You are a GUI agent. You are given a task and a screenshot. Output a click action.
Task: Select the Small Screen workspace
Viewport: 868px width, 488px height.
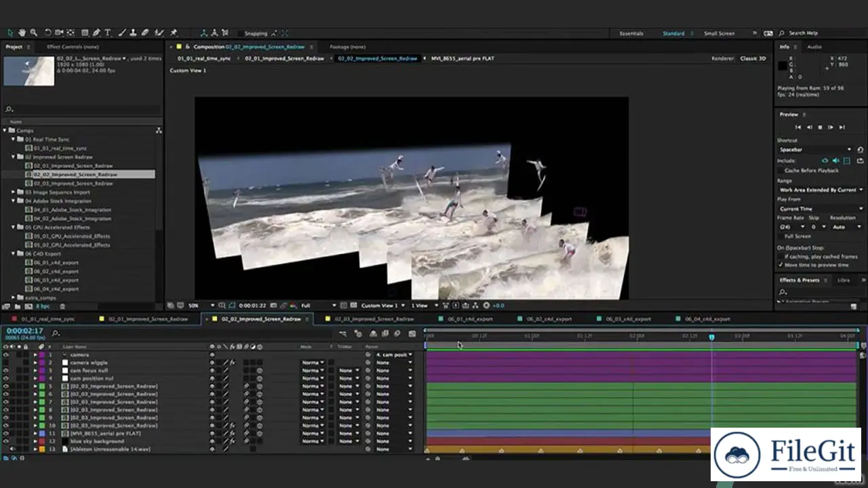719,33
